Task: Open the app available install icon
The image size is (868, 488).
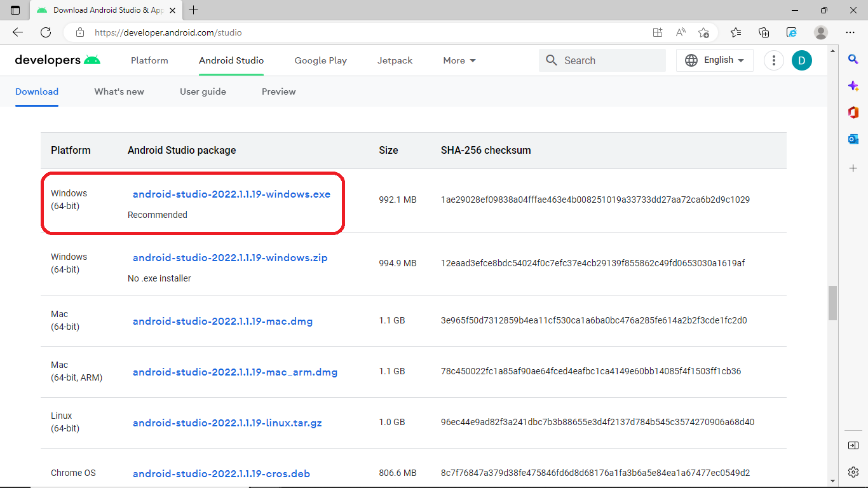Action: [x=658, y=32]
